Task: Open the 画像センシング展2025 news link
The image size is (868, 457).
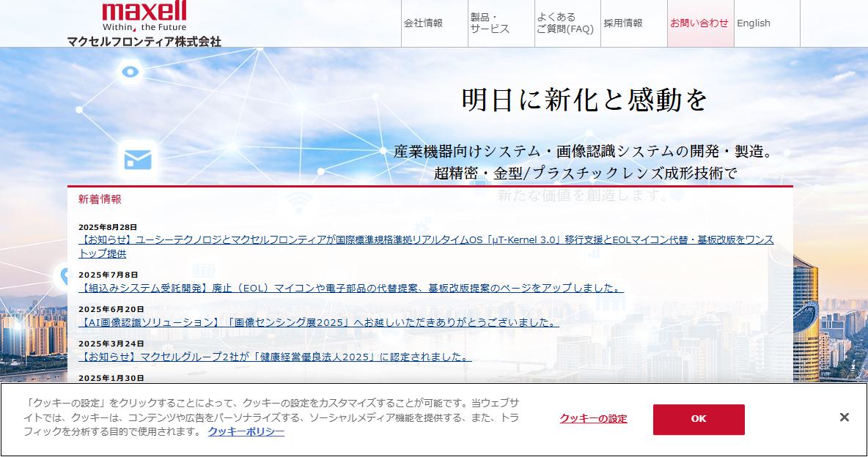Action: pos(319,322)
